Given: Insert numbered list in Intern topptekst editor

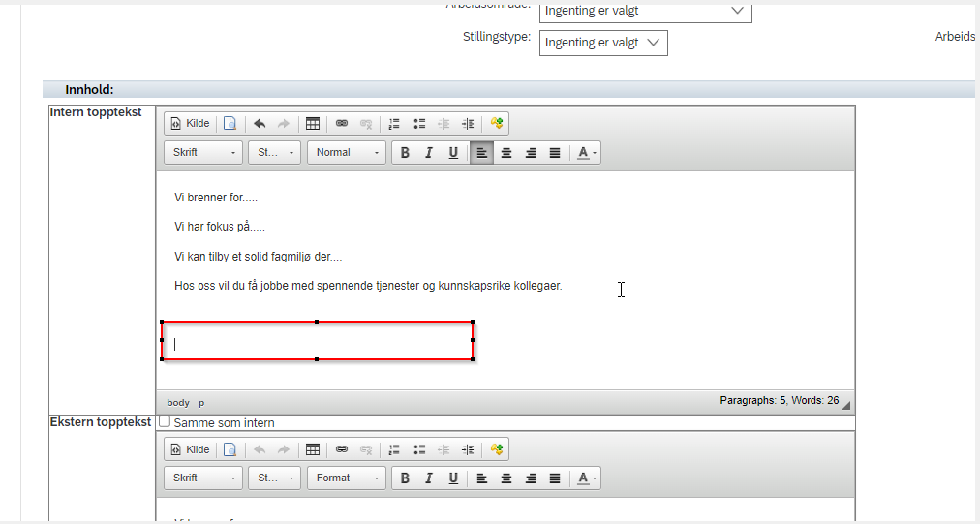Looking at the screenshot, I should [394, 123].
